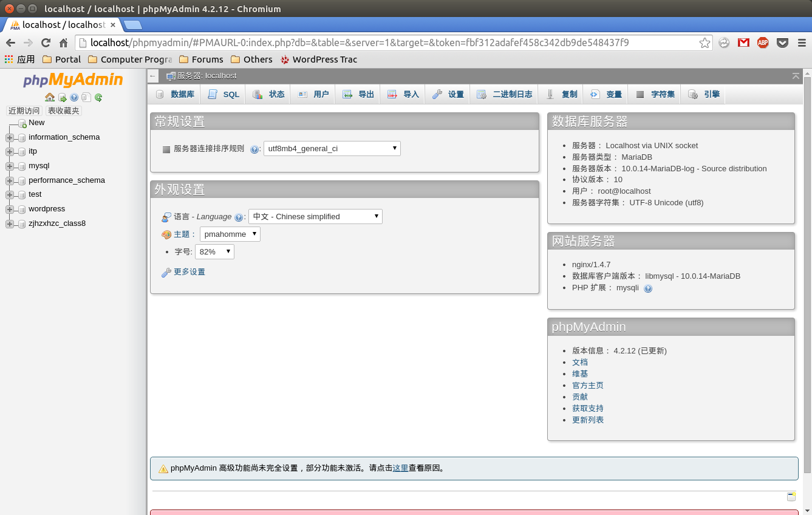This screenshot has width=812, height=515.
Task: Click the browser Home button
Action: tap(63, 43)
